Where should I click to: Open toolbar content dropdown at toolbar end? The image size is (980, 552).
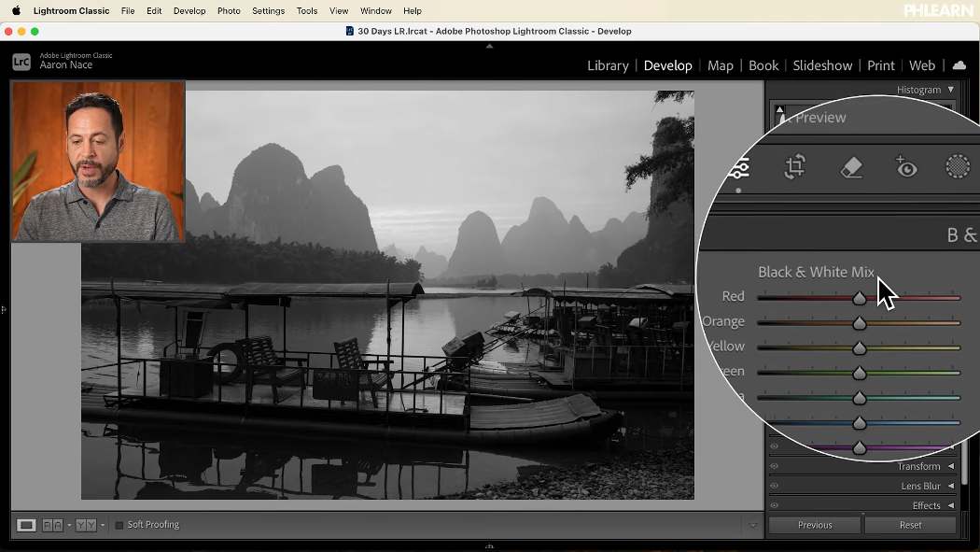coord(752,525)
